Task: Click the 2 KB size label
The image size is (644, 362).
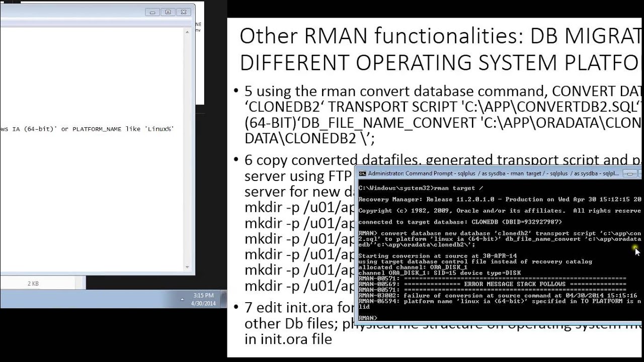Action: click(x=33, y=284)
